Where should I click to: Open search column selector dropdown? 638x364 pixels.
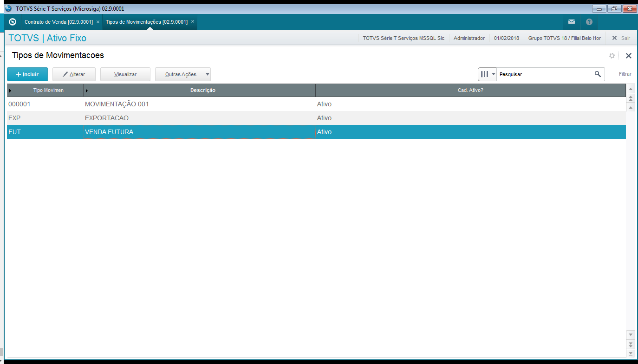[488, 74]
